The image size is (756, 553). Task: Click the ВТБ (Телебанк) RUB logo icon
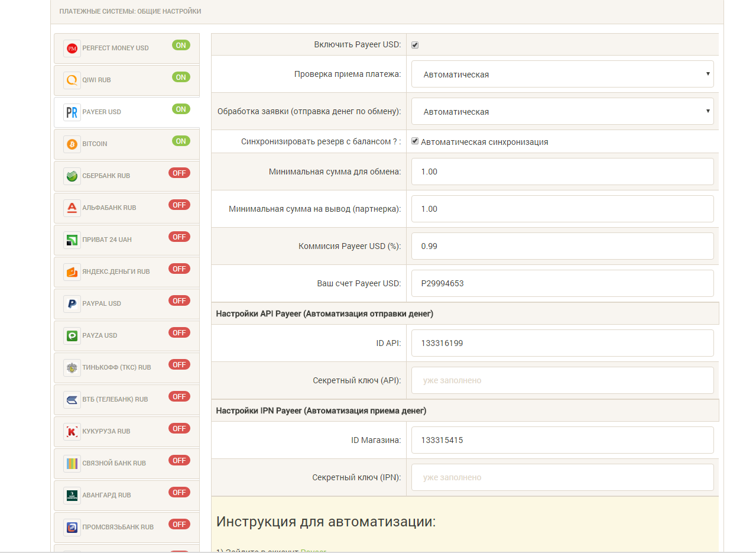coord(72,400)
